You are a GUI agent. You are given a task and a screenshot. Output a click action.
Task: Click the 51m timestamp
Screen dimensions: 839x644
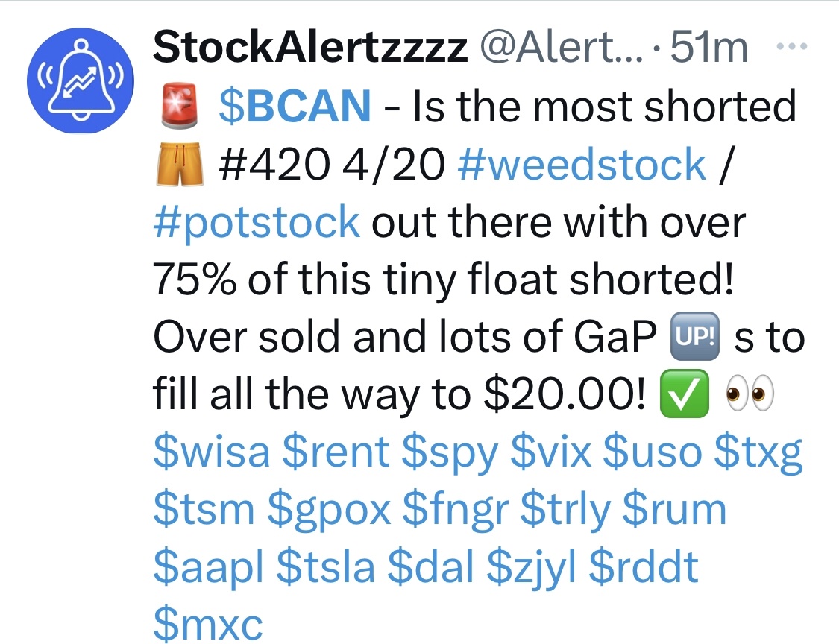[708, 47]
